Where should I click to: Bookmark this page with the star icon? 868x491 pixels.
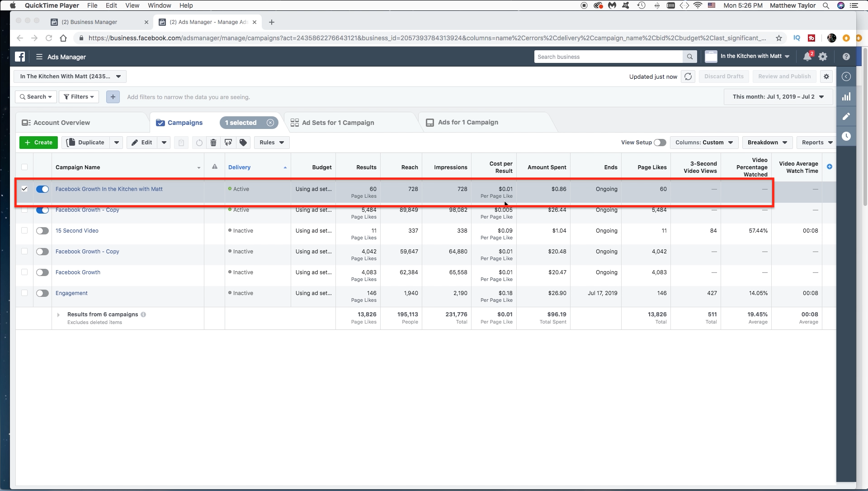[x=778, y=38]
